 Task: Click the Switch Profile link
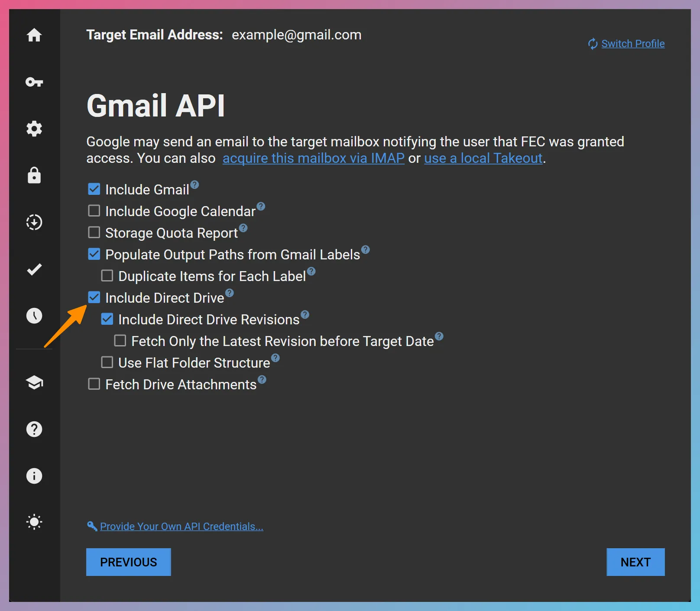coord(633,44)
